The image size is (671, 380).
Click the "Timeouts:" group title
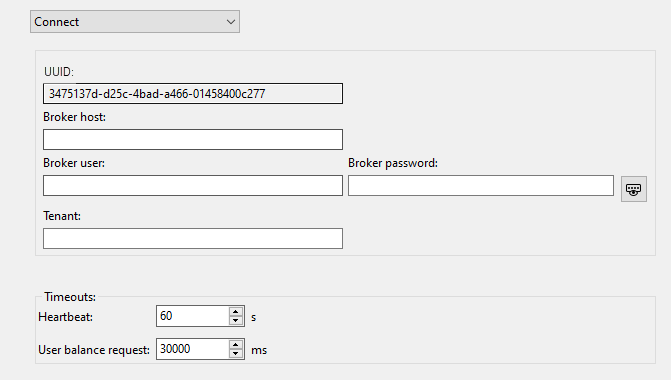coord(70,297)
